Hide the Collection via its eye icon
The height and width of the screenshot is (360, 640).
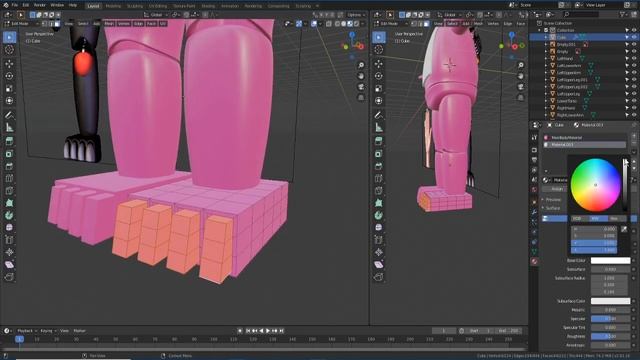click(634, 30)
